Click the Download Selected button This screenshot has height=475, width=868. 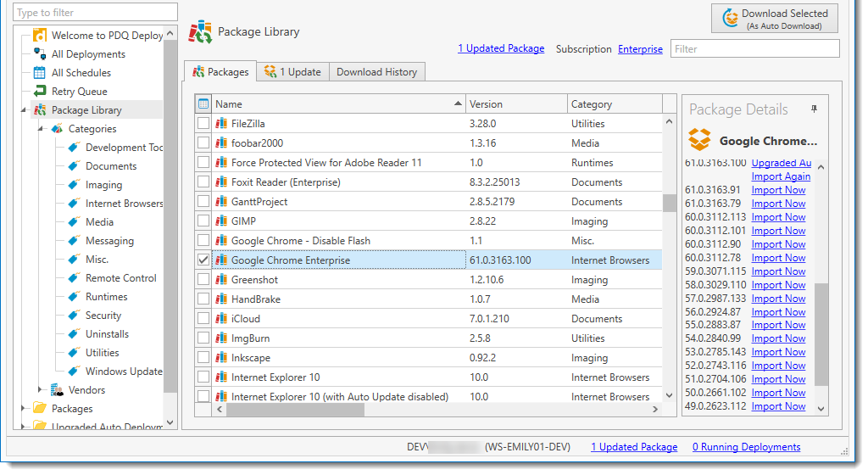point(775,19)
